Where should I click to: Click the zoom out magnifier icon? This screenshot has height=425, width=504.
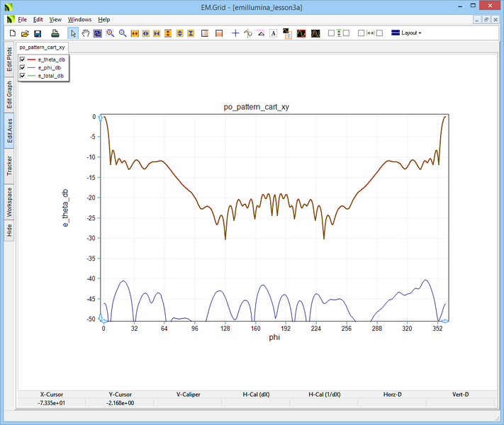pos(123,33)
